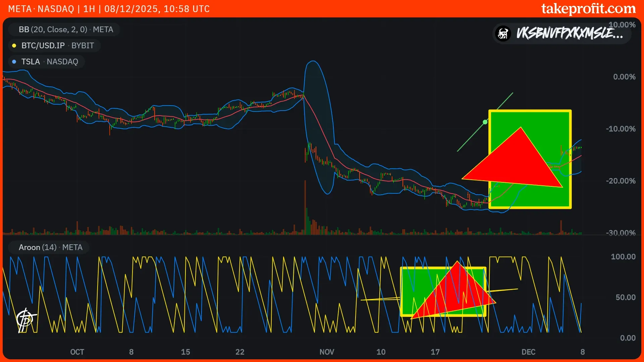This screenshot has height=362, width=644.
Task: Click the DEC date label on time axis
Action: point(528,352)
